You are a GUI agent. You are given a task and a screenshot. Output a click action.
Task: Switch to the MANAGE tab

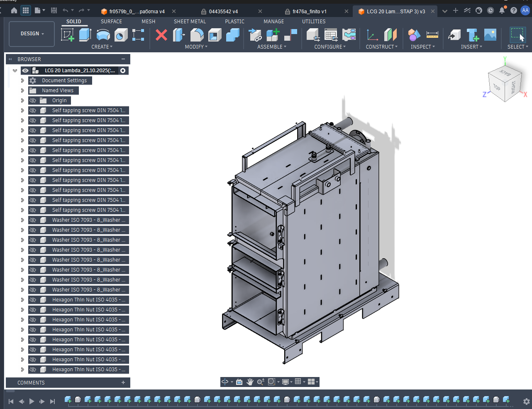coord(274,22)
